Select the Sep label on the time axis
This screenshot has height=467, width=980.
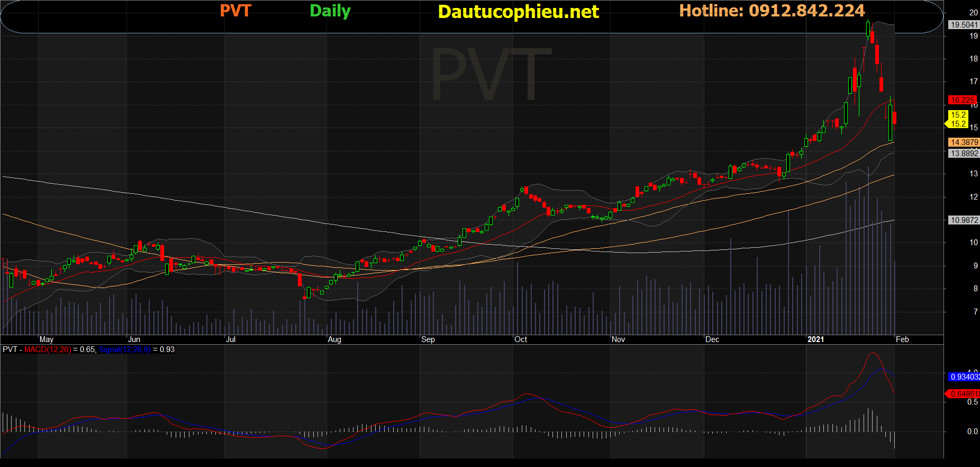[x=428, y=339]
